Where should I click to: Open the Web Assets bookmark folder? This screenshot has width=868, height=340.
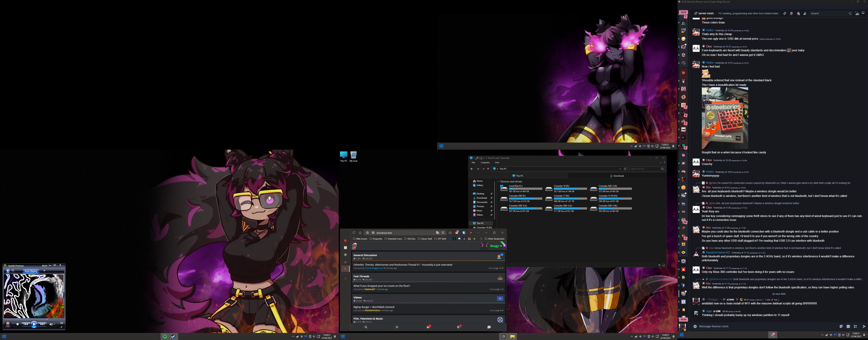pos(360,239)
